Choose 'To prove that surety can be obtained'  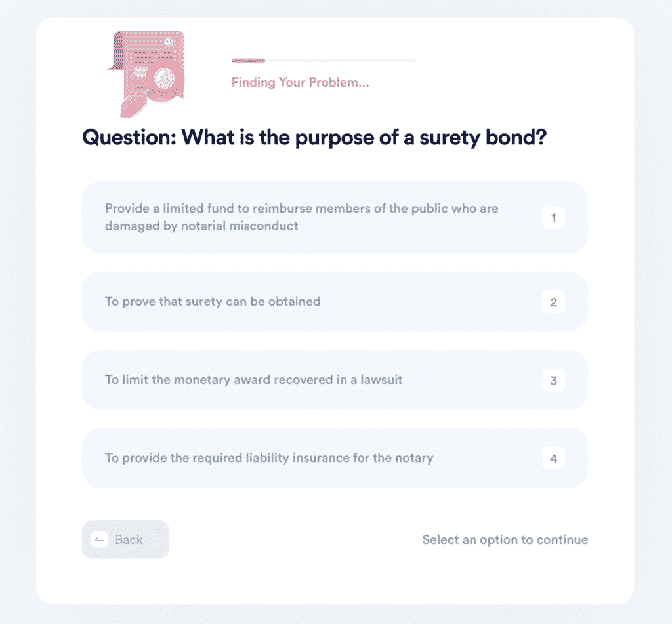coord(335,302)
